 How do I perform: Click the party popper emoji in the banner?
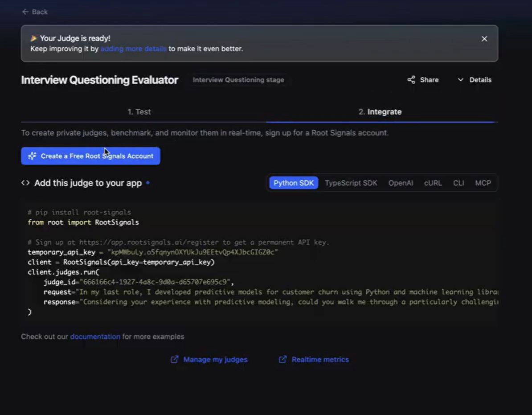click(34, 38)
